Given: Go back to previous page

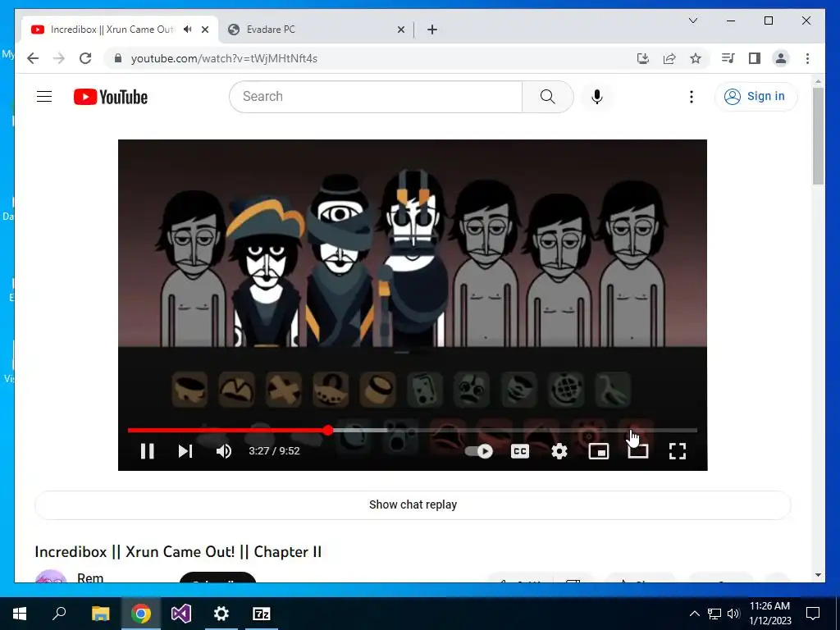Looking at the screenshot, I should coord(33,58).
